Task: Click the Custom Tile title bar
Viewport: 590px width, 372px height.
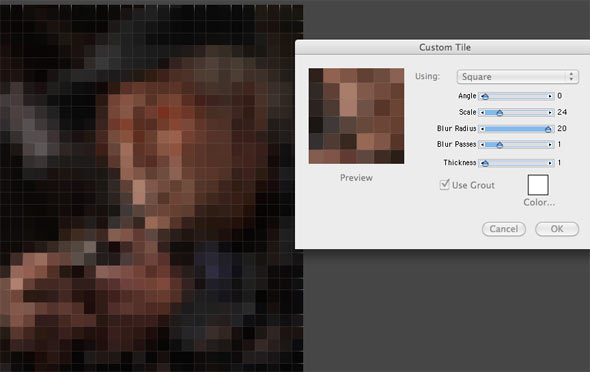Action: point(442,47)
